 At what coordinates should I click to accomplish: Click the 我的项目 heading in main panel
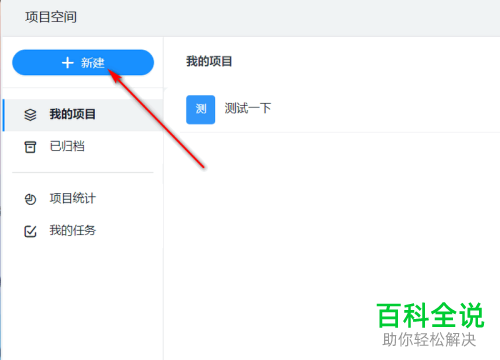[209, 61]
